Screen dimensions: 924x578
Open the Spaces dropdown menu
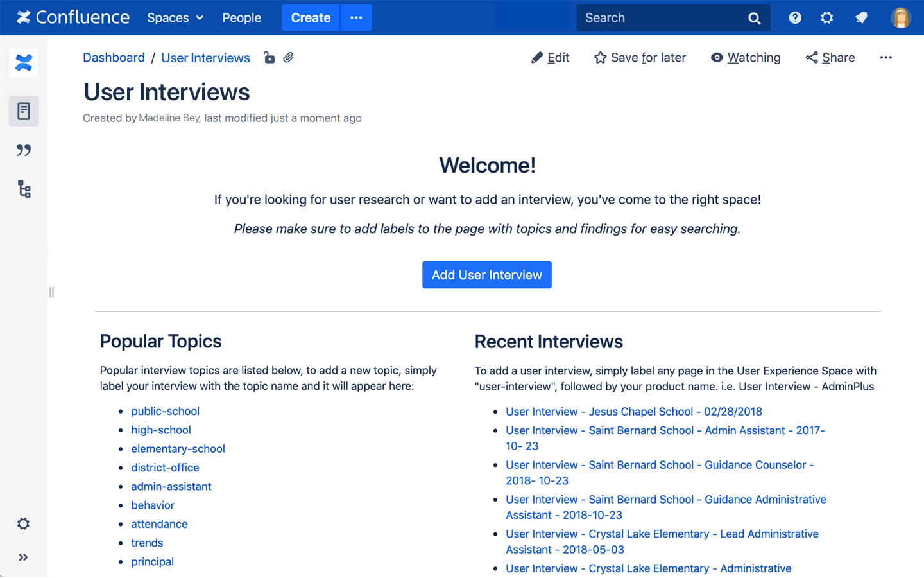click(x=175, y=18)
